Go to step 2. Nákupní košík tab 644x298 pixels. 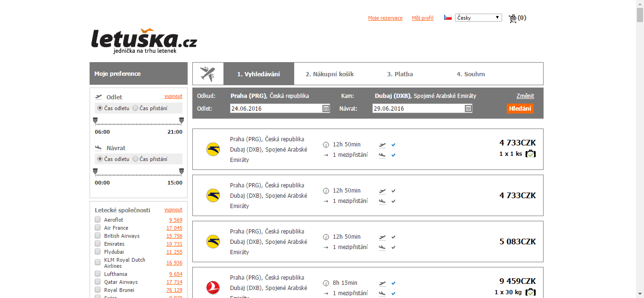(x=330, y=74)
